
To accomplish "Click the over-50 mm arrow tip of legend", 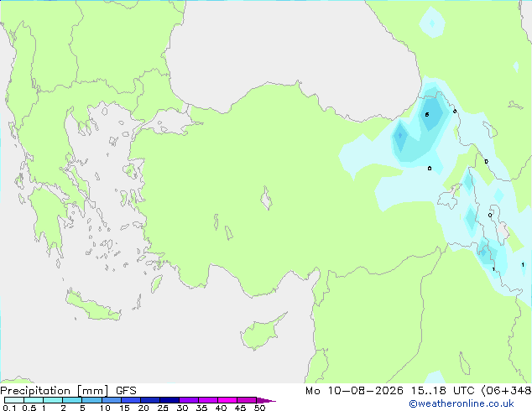I will tap(266, 400).
